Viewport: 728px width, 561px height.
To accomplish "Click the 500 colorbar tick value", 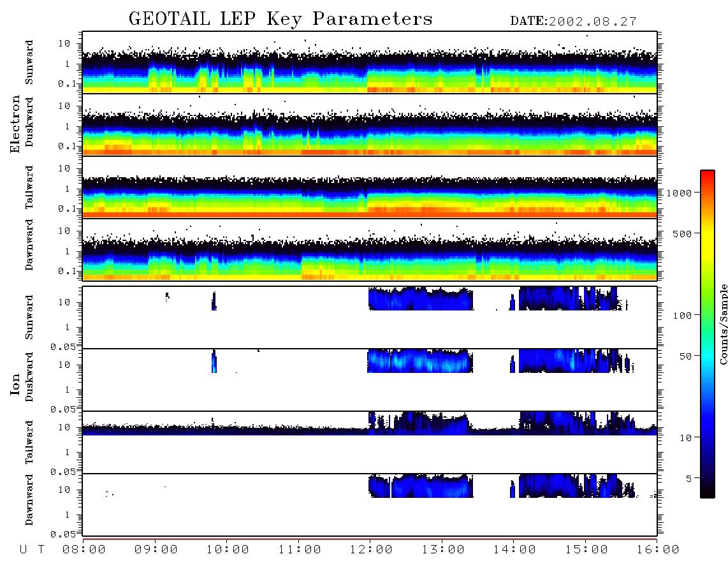I will [x=682, y=233].
